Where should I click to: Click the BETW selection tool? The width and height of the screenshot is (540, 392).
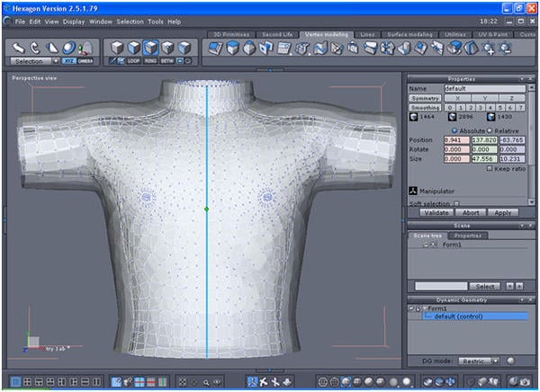(x=166, y=61)
